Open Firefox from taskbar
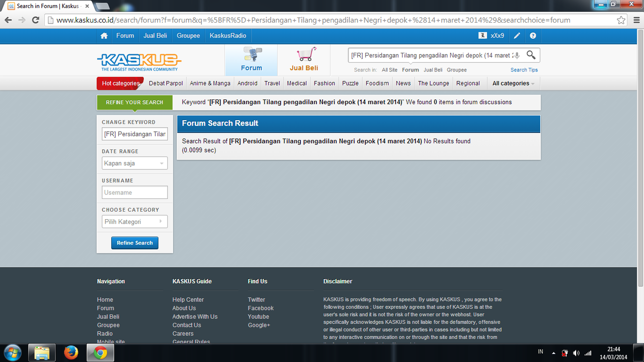The image size is (644, 362). tap(71, 353)
